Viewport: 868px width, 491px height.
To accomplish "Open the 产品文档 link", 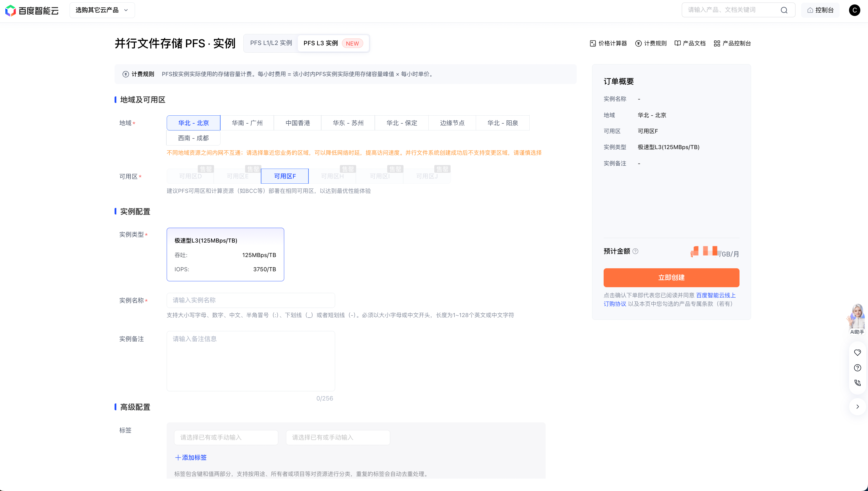I will [x=690, y=43].
